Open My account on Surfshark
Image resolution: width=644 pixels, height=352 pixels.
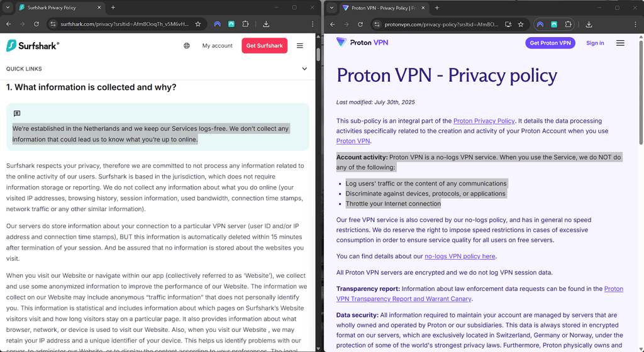tap(217, 45)
